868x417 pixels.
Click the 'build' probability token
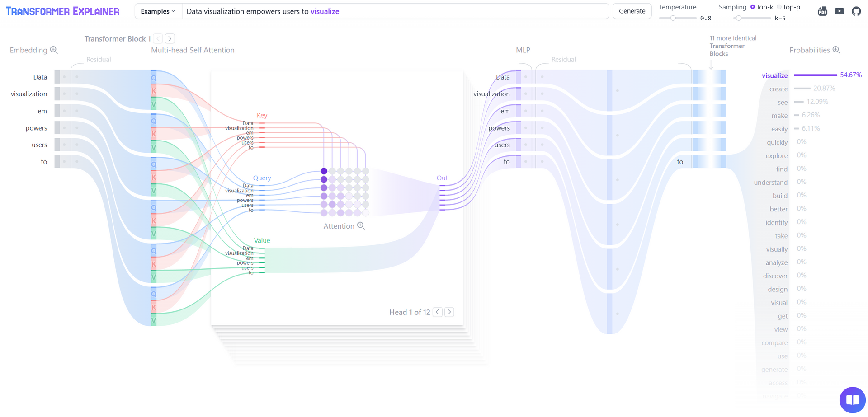click(x=780, y=196)
